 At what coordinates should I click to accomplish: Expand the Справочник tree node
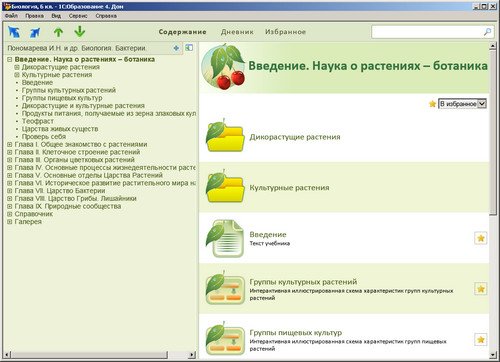coord(10,214)
